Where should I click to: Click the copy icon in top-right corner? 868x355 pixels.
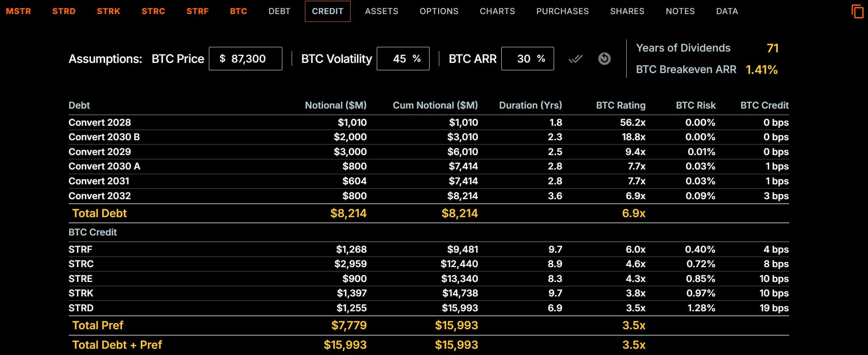[x=857, y=11]
